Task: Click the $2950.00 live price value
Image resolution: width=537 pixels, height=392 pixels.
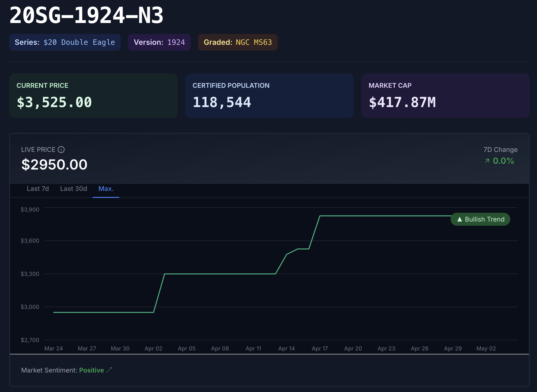Action: click(x=54, y=164)
